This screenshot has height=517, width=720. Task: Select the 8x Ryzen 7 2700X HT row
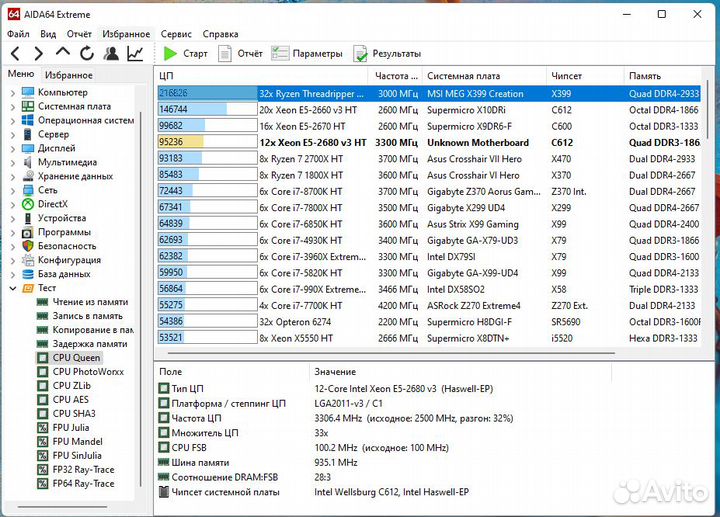428,159
